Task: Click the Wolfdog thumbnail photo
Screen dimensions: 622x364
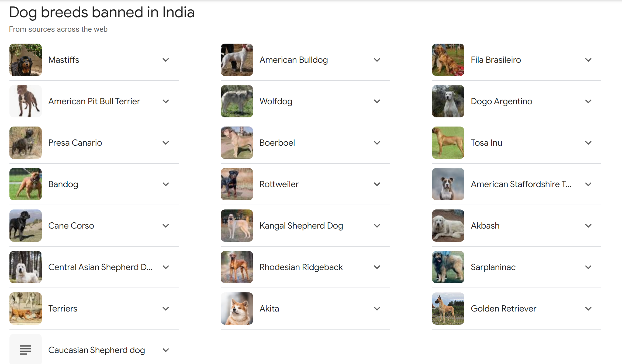Action: 237,101
